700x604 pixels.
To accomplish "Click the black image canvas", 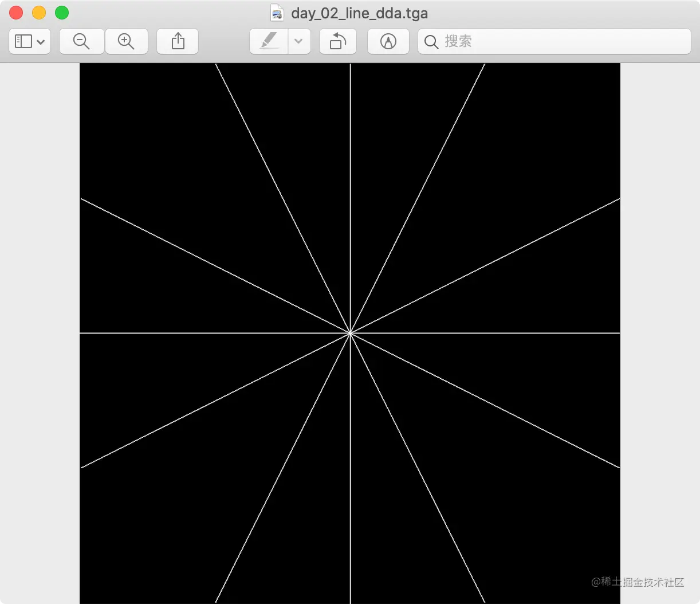I will (350, 334).
